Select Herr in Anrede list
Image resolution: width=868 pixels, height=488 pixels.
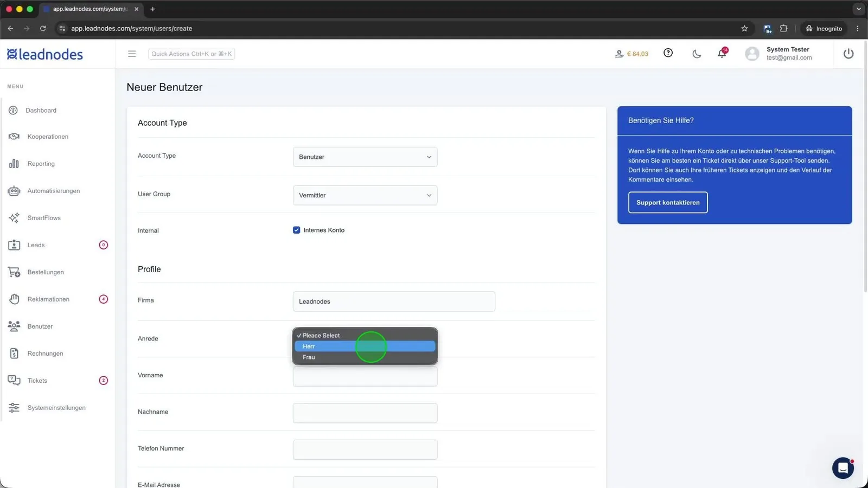(365, 346)
